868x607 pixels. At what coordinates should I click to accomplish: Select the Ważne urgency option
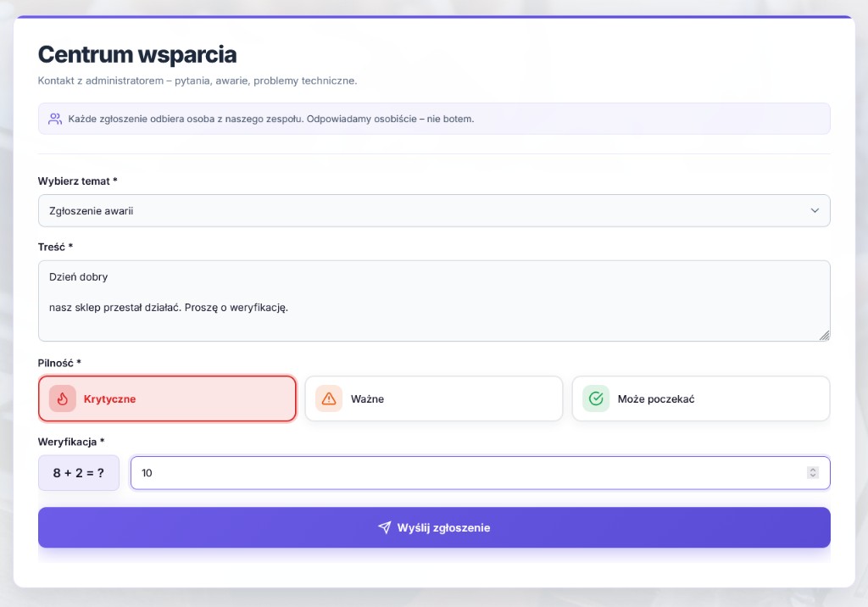[x=433, y=398]
